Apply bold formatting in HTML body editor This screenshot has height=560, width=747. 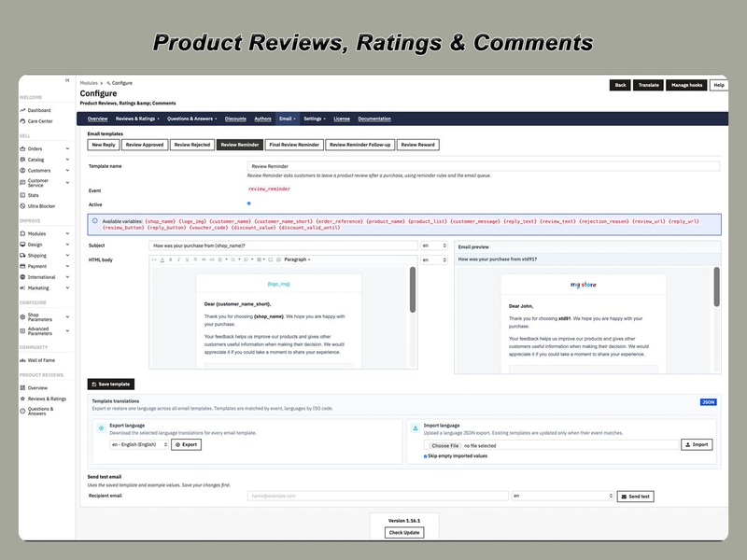point(171,260)
